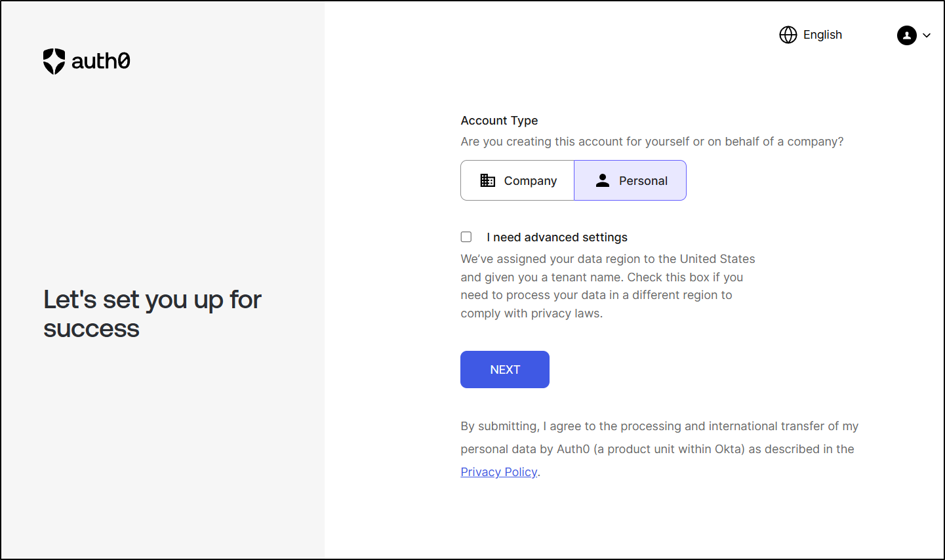Select the Personal account type
Image resolution: width=945 pixels, height=560 pixels.
coord(630,180)
